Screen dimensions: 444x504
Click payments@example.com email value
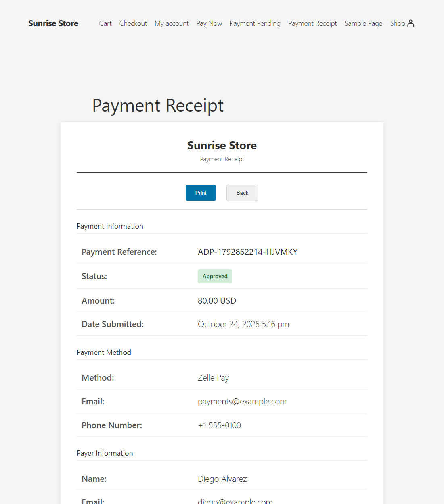tap(242, 402)
